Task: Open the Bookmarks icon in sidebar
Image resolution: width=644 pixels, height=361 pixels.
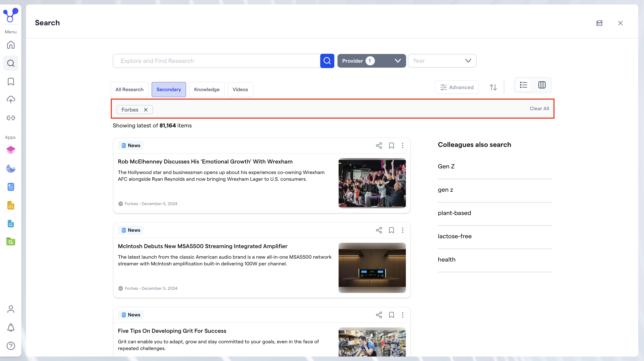Action: click(11, 81)
